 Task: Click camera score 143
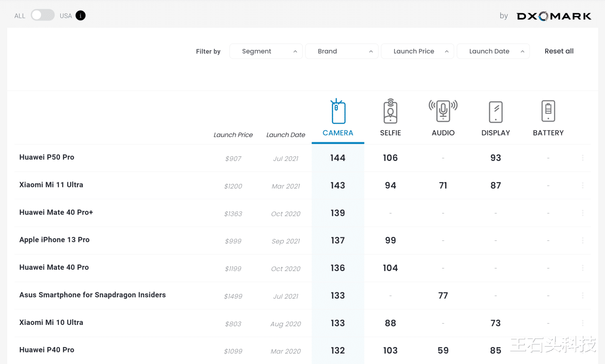[x=338, y=186]
